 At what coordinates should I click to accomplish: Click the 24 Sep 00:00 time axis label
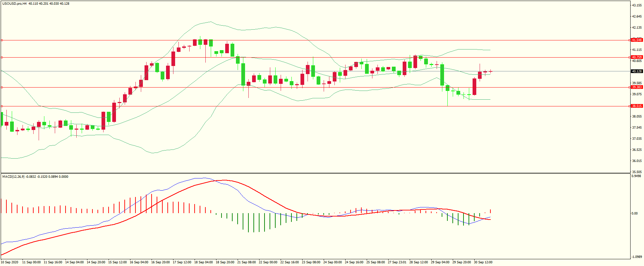coord(332,262)
